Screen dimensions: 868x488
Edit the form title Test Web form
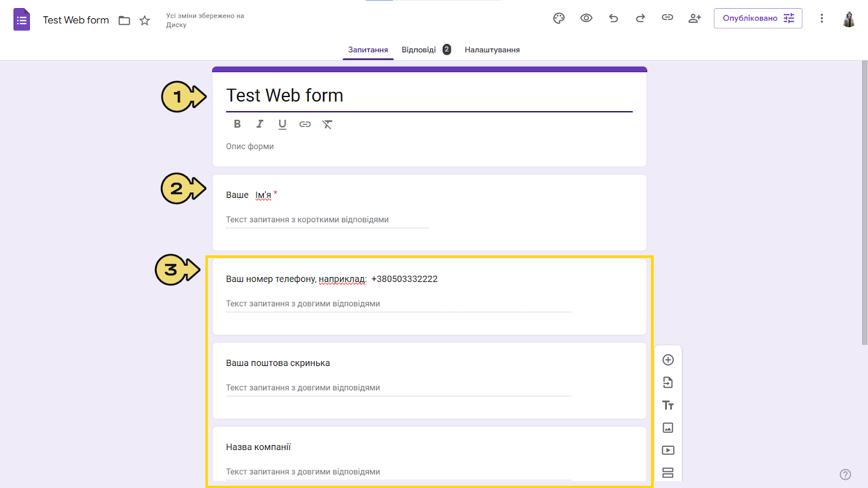pos(429,95)
